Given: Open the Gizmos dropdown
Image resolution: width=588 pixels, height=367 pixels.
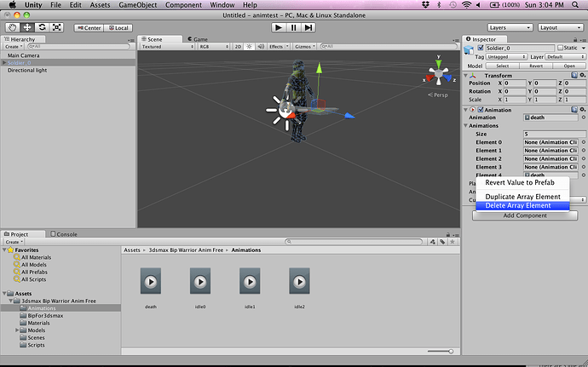Looking at the screenshot, I should 305,47.
